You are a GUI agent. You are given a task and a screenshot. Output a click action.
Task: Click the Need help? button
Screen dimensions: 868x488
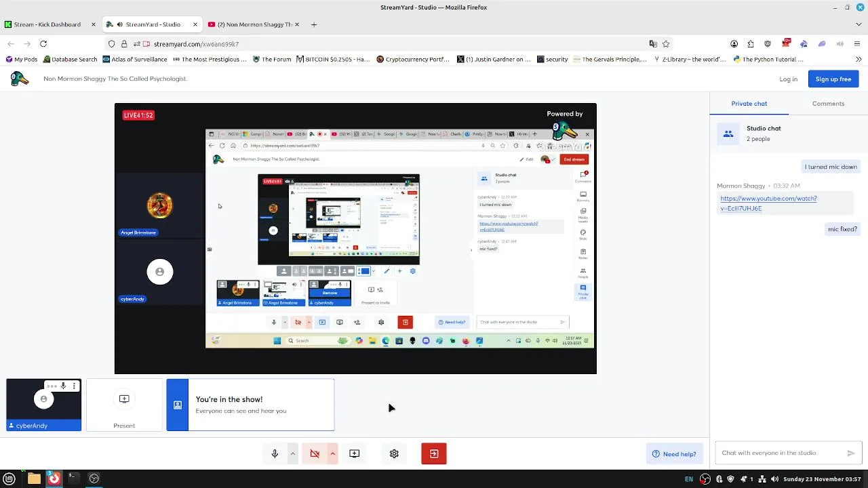click(674, 454)
